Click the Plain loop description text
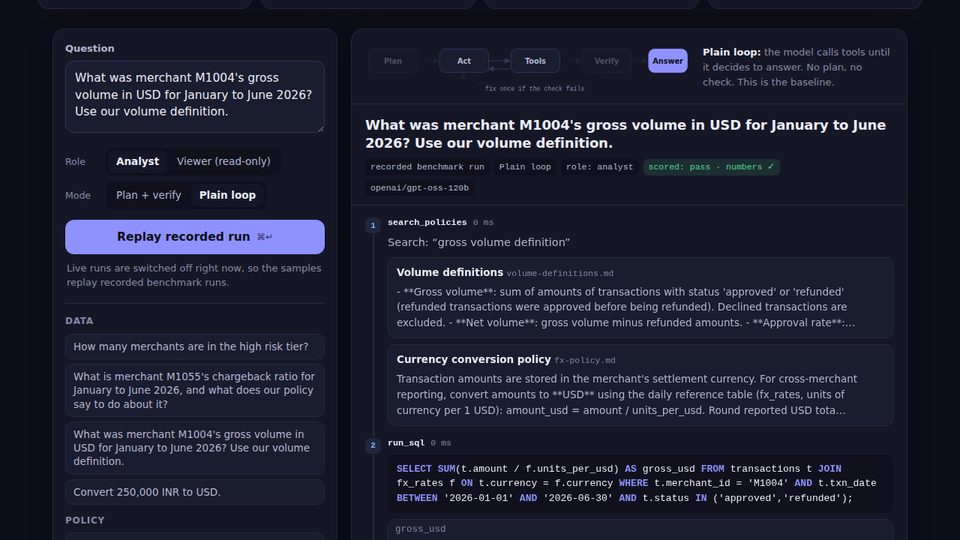 pos(797,67)
